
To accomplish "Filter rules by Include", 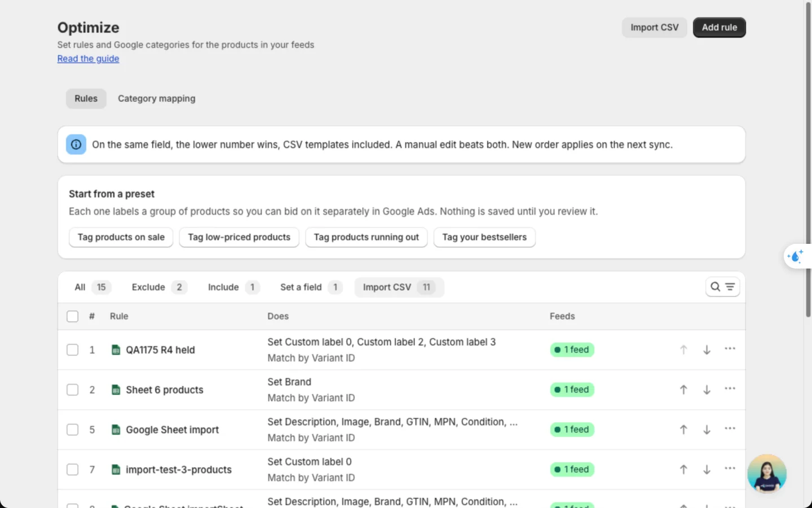I will [233, 287].
